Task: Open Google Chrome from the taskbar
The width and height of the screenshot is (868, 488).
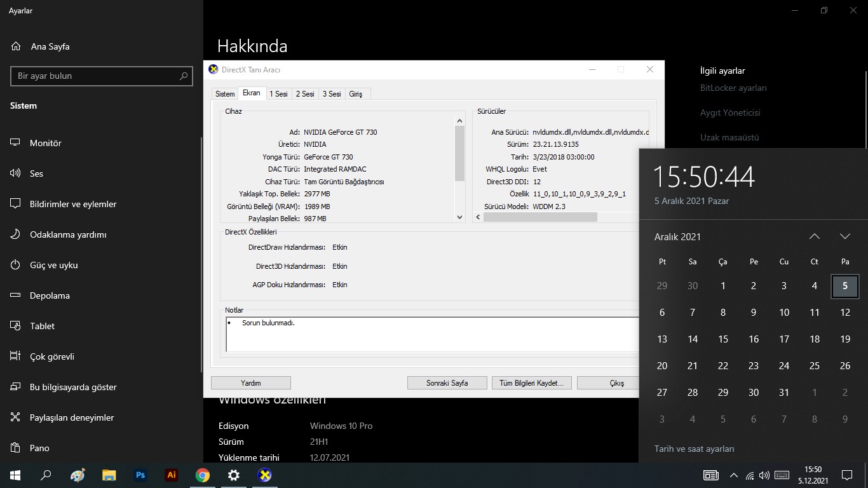Action: (202, 475)
